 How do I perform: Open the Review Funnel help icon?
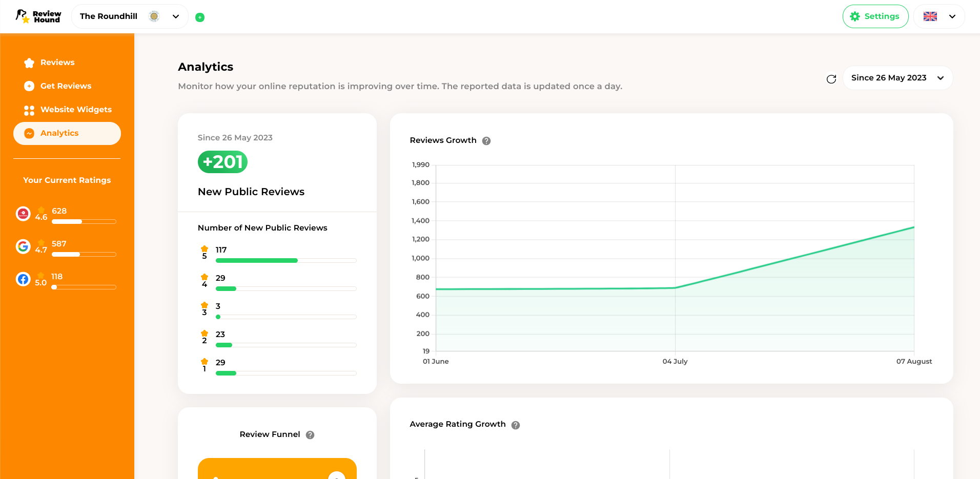coord(310,435)
